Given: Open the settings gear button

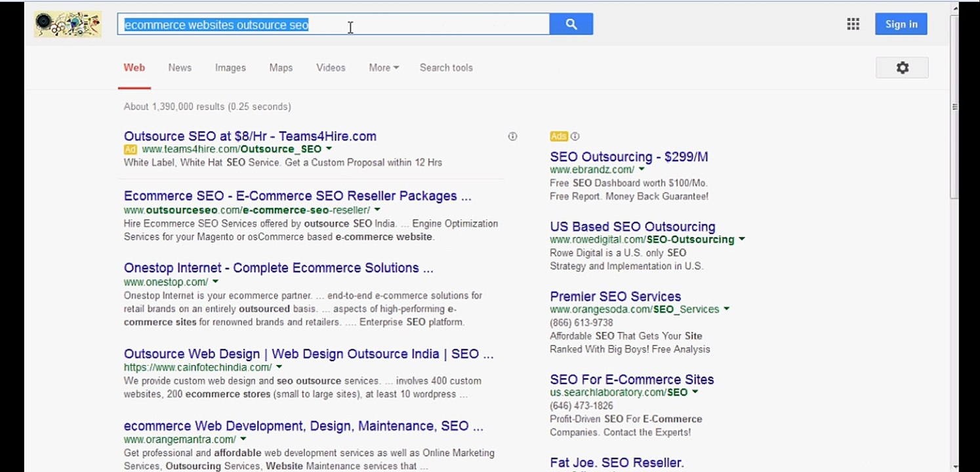Looking at the screenshot, I should click(902, 68).
